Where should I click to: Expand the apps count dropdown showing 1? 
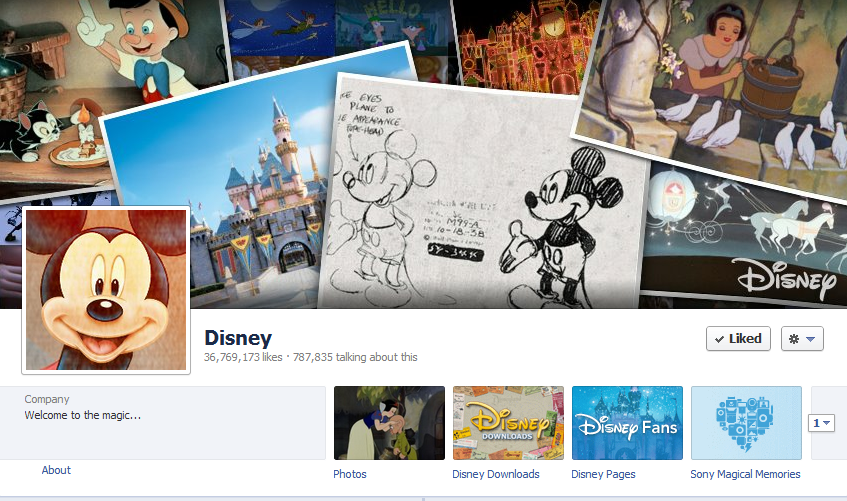tap(822, 423)
